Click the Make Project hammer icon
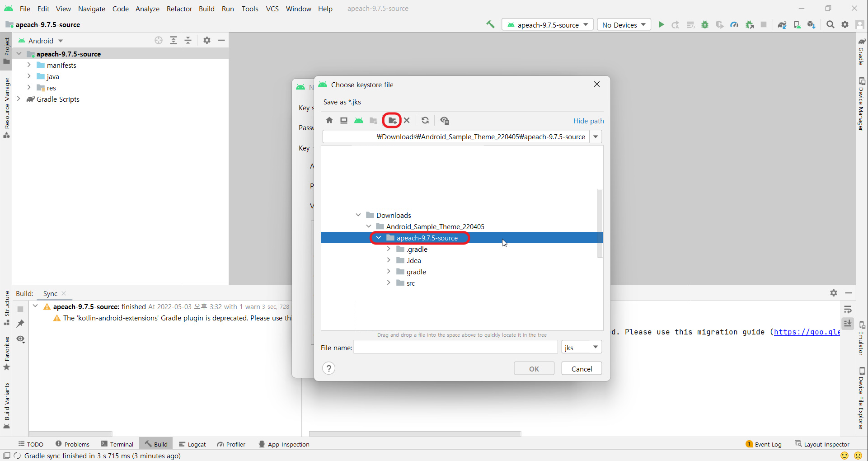Image resolution: width=868 pixels, height=461 pixels. [x=490, y=24]
